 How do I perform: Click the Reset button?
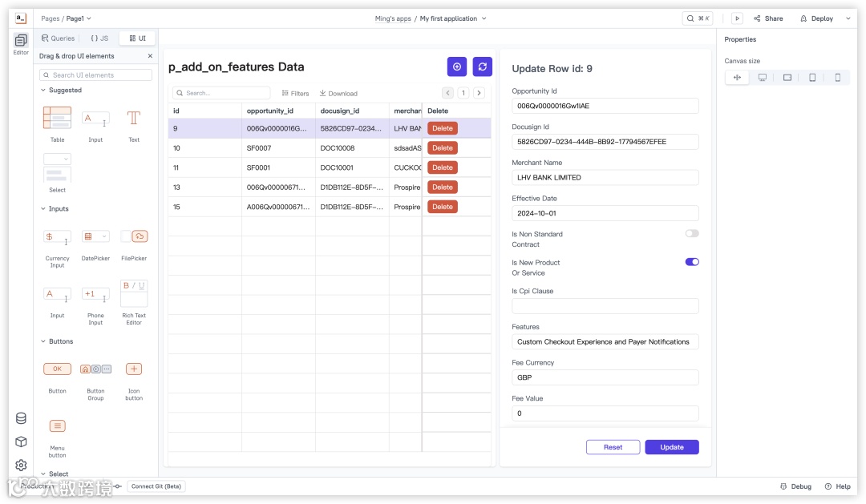(613, 447)
